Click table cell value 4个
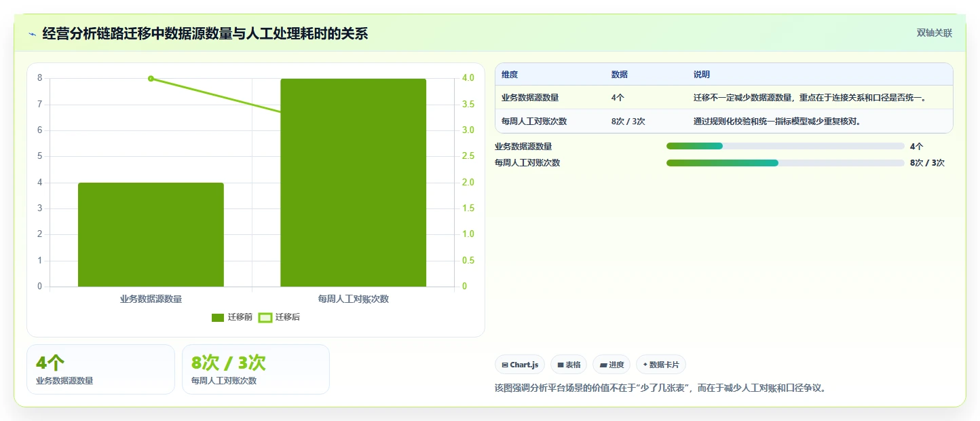 (x=618, y=98)
